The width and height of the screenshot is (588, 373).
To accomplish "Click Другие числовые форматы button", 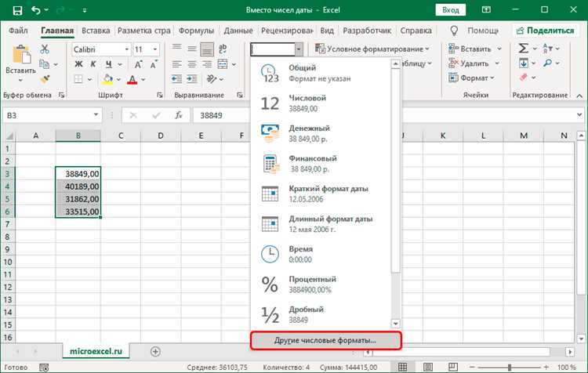I will [325, 340].
